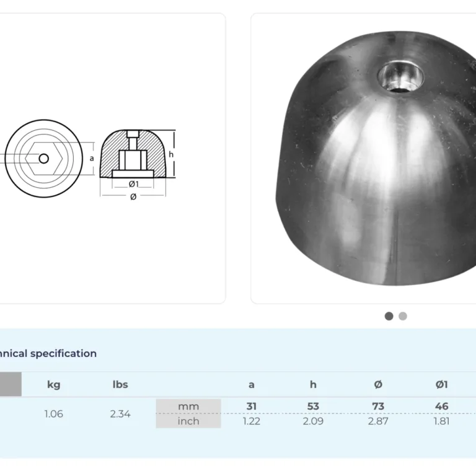Click the 'h' height label in drawing
This screenshot has height=476, width=476.
[x=171, y=154]
